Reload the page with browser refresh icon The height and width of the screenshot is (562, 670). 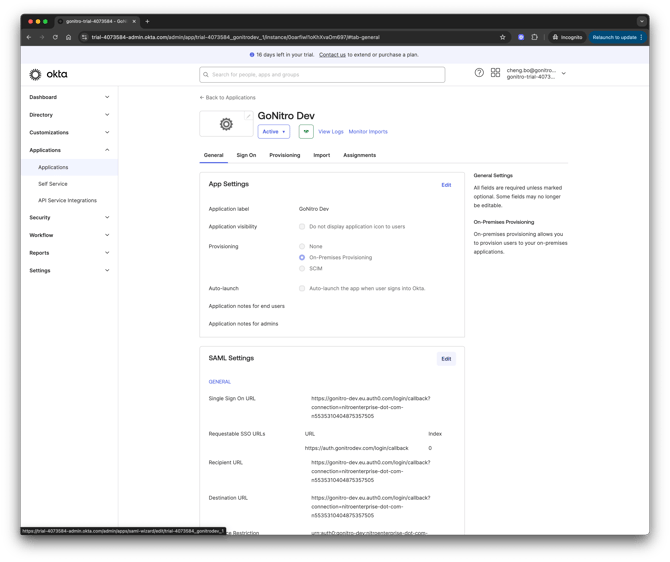pyautogui.click(x=55, y=37)
